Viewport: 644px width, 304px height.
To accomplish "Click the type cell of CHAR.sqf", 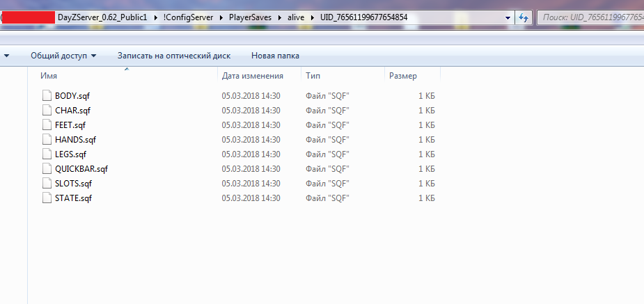I will pyautogui.click(x=327, y=111).
